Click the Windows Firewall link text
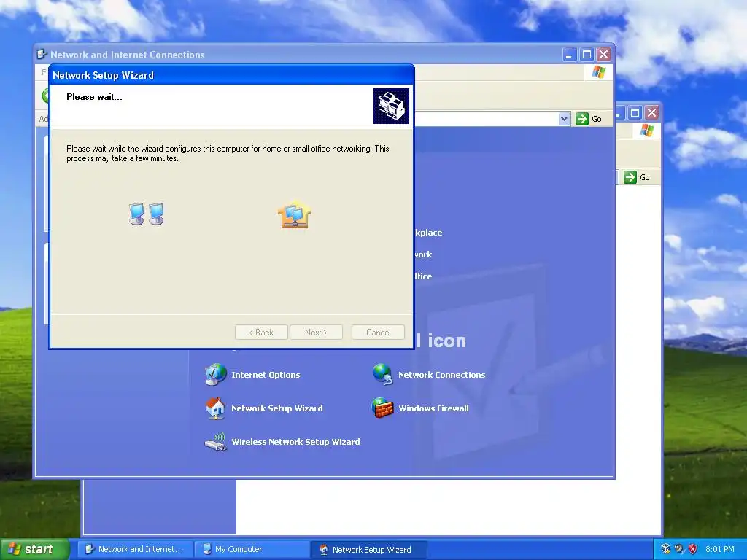 click(x=433, y=408)
